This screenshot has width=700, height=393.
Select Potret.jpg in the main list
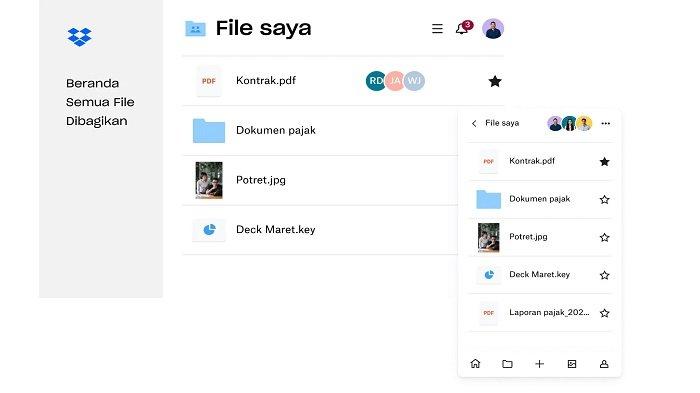(261, 180)
